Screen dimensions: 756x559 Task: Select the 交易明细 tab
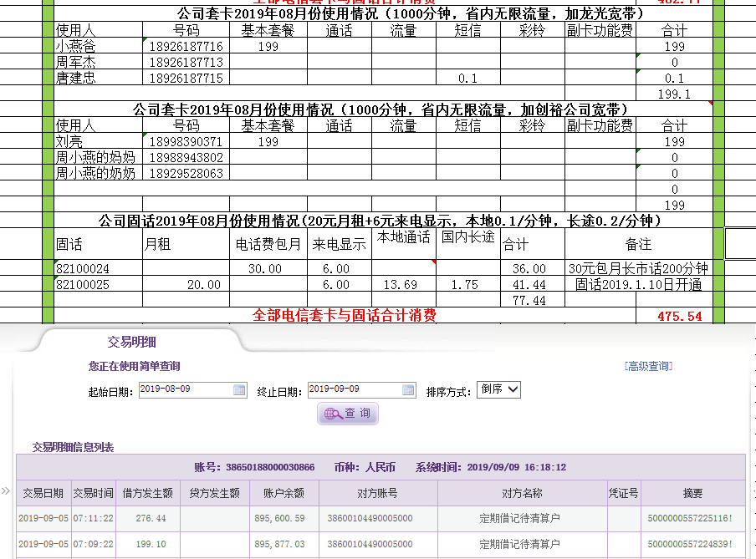coord(131,342)
